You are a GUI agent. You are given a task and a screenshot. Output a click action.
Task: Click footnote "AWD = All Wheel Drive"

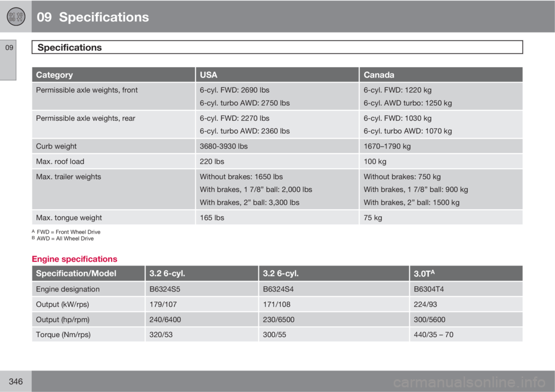[x=65, y=239]
